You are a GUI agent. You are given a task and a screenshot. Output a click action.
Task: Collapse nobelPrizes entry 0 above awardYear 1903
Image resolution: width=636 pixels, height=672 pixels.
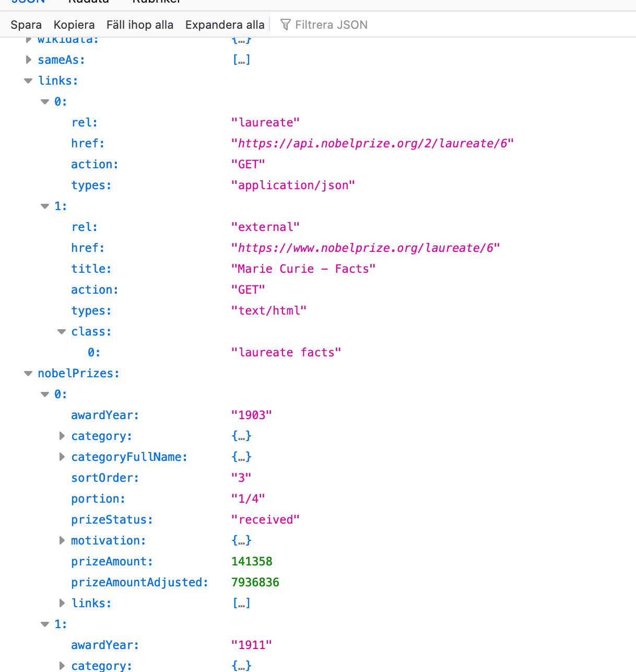(x=45, y=395)
